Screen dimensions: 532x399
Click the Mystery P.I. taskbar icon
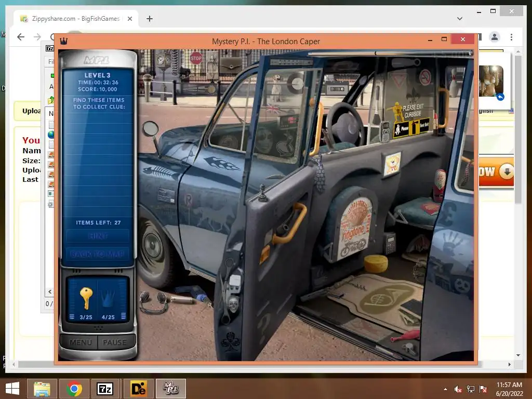171,389
